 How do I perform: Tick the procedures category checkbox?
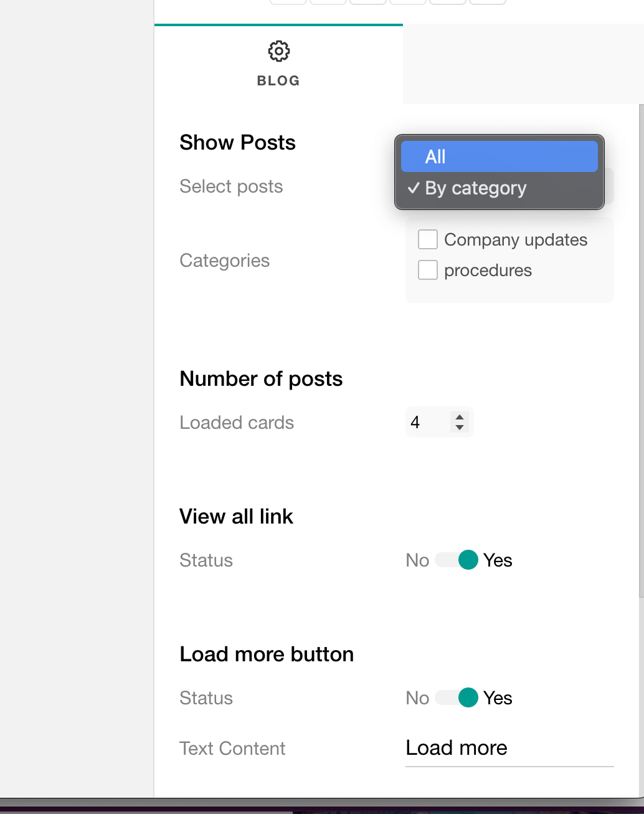coord(428,270)
